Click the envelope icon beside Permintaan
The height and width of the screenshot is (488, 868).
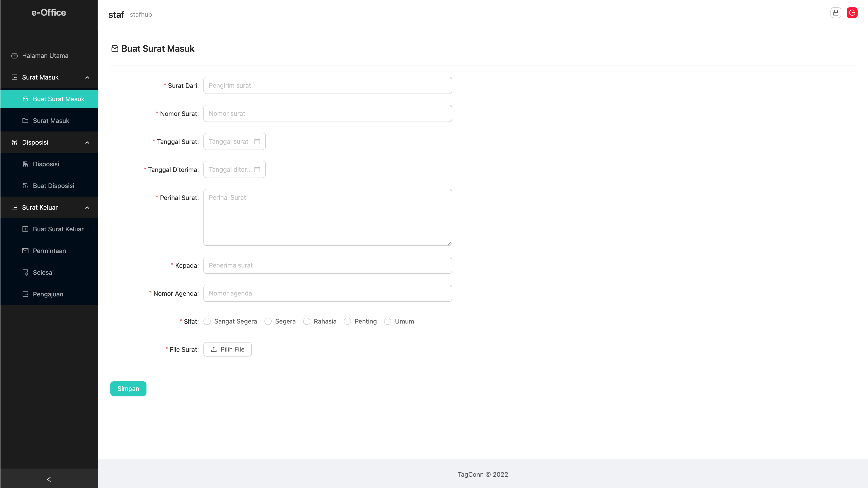pyautogui.click(x=25, y=251)
